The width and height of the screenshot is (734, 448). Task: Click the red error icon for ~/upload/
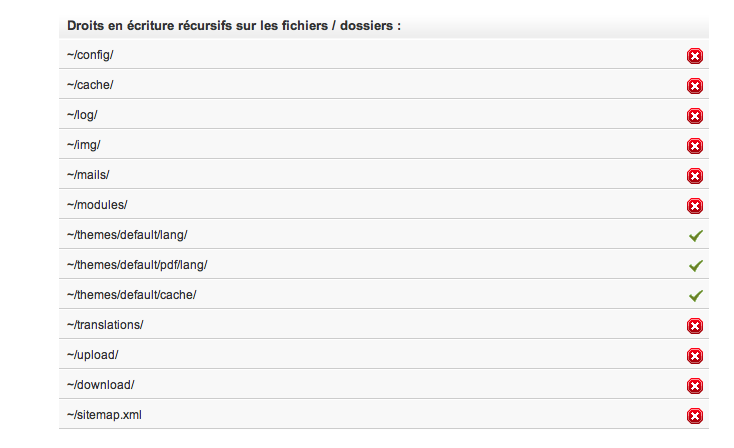[695, 356]
